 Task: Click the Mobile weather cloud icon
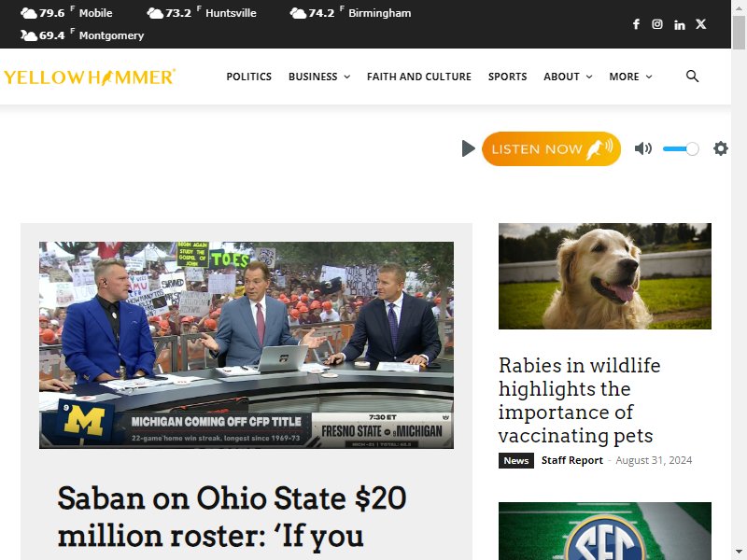[29, 13]
